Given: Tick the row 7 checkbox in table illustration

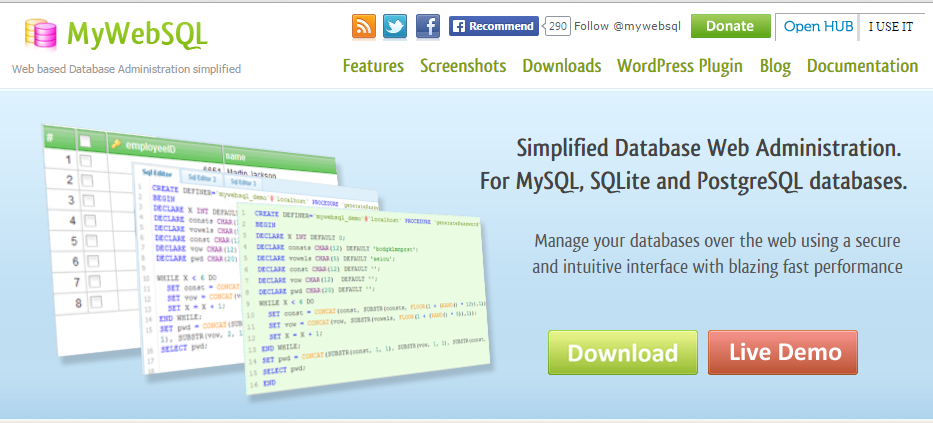Looking at the screenshot, I should click(95, 281).
